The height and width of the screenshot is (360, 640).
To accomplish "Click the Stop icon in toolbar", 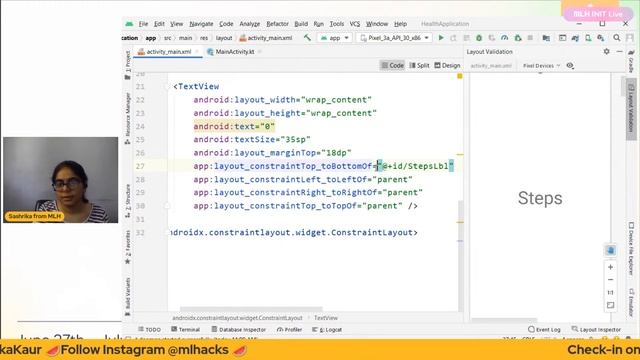I will coord(530,38).
